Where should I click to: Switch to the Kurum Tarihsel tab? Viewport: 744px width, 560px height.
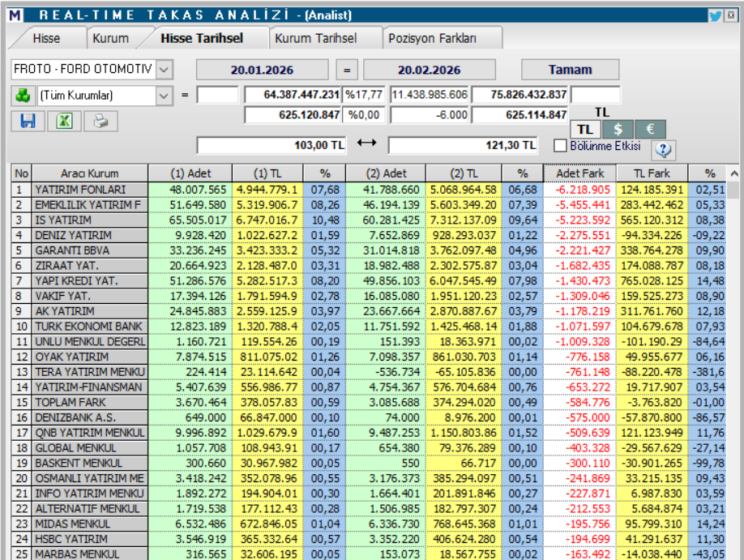pyautogui.click(x=315, y=38)
